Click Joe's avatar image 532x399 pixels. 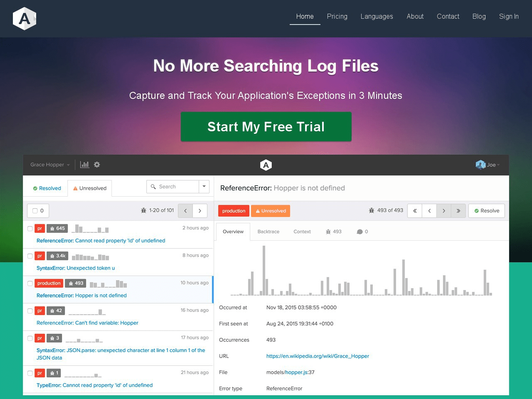pyautogui.click(x=480, y=165)
